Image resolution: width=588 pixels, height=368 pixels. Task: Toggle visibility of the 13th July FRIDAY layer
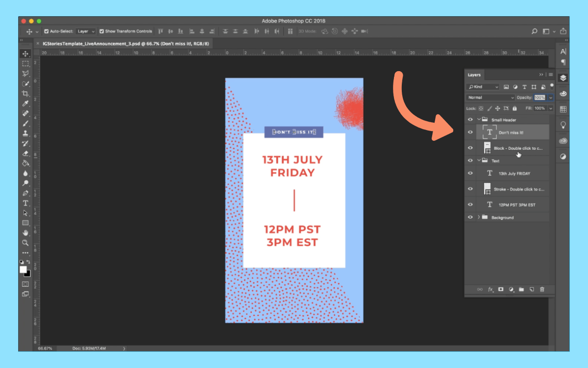pyautogui.click(x=470, y=173)
